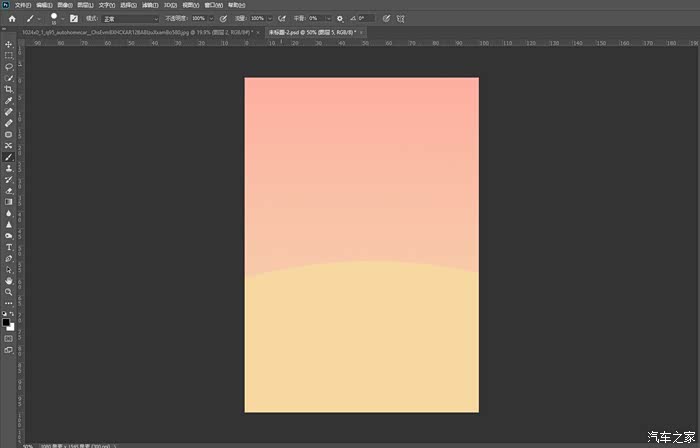Open the blending mode (模式) dropdown
Screen dimensions: 700x448
pyautogui.click(x=130, y=18)
